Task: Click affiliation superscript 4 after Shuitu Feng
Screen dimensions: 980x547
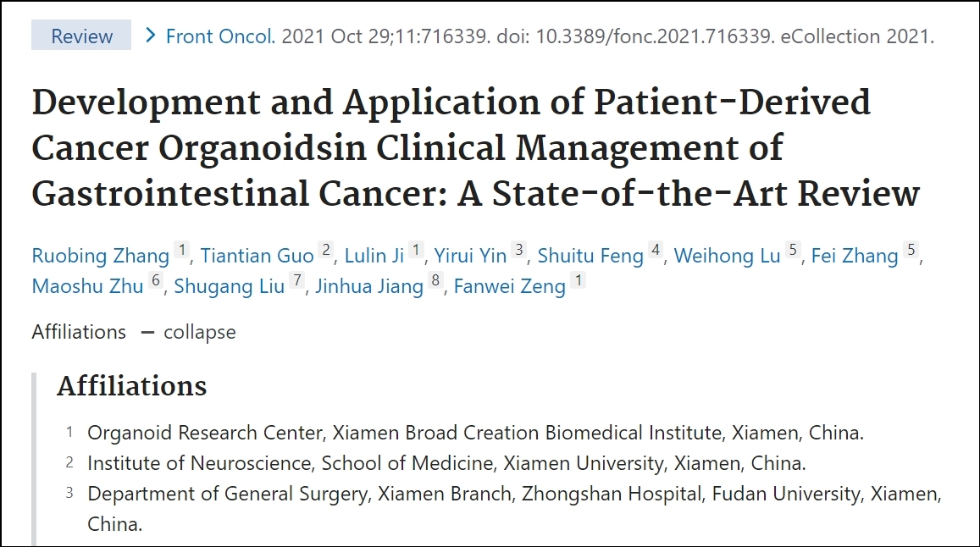Action: [x=655, y=250]
